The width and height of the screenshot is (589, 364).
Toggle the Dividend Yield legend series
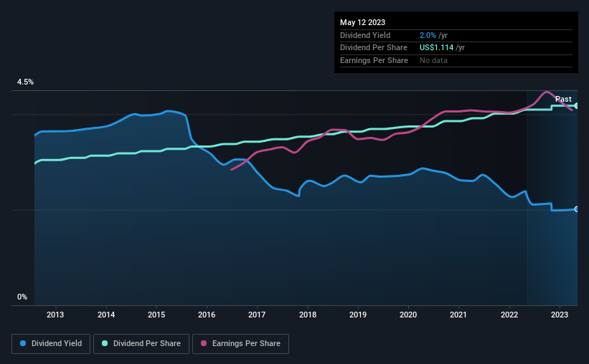coord(51,343)
